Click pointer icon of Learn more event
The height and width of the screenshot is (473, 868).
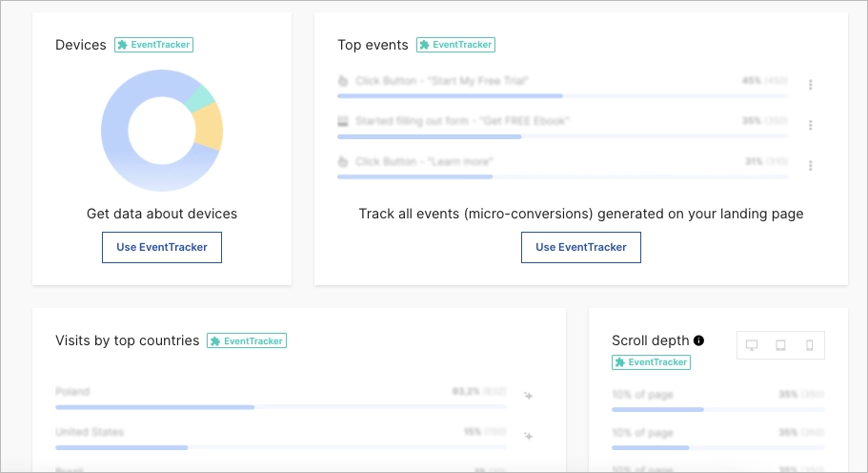(x=343, y=162)
